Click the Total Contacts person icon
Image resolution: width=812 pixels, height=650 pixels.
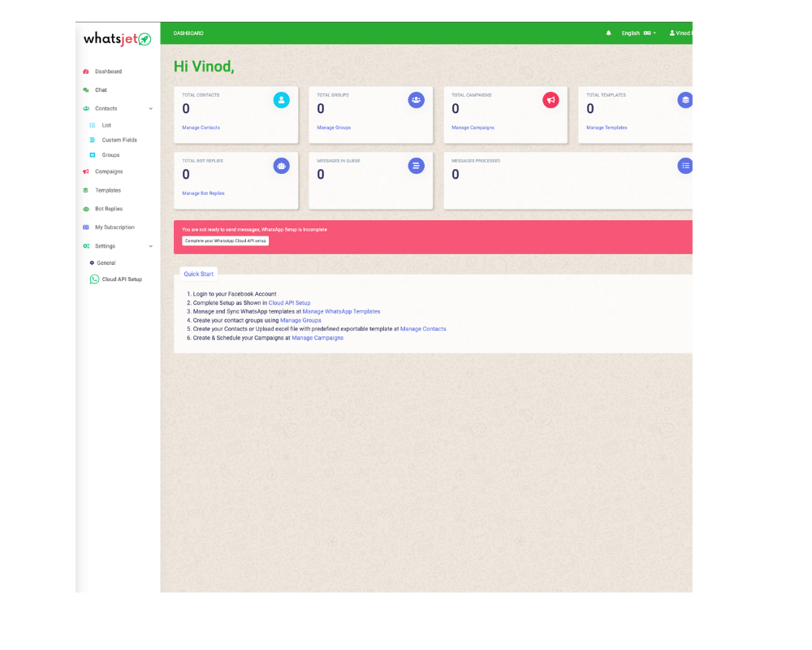point(281,100)
